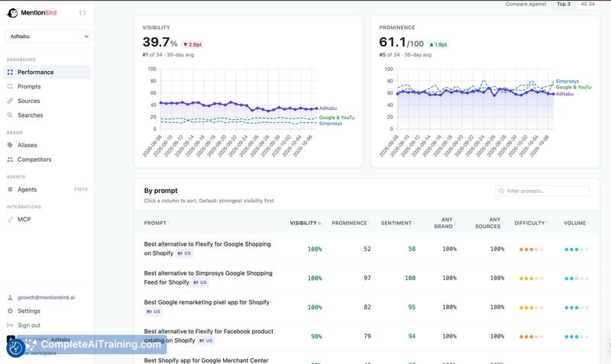This screenshot has height=364, width=611.
Task: Sort table by Difficulty column
Action: click(x=531, y=223)
